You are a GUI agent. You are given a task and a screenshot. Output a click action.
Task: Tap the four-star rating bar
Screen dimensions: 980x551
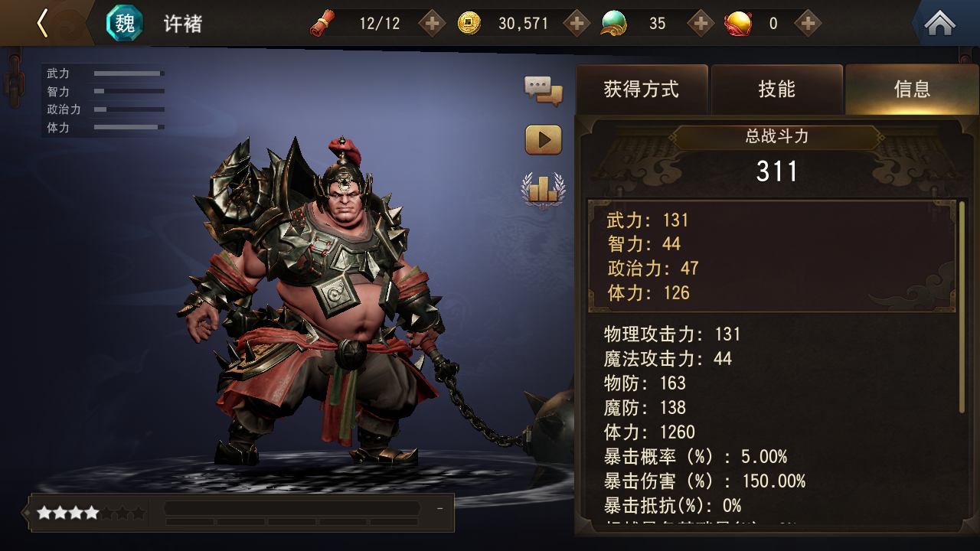coord(91,513)
